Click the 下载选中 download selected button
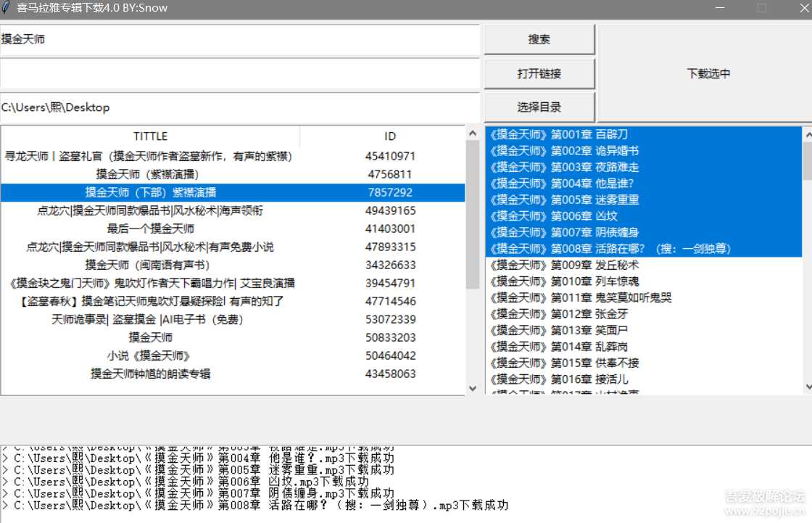This screenshot has height=523, width=812. coord(707,73)
